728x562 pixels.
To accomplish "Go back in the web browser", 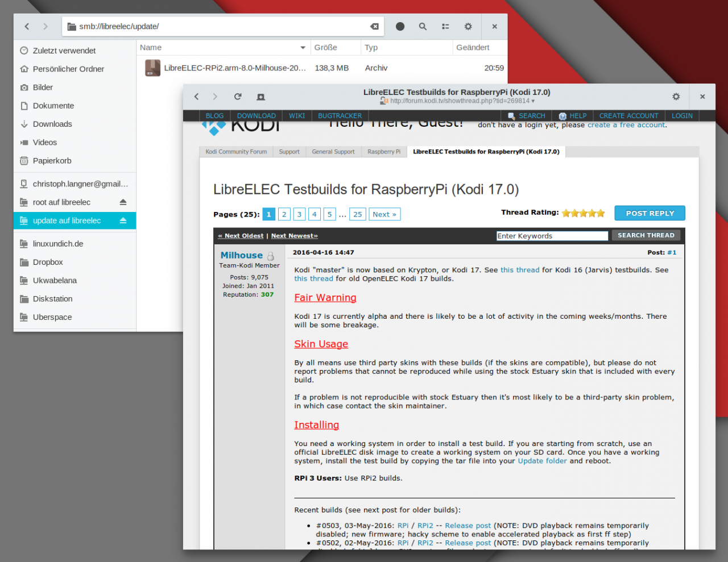I will click(x=197, y=97).
